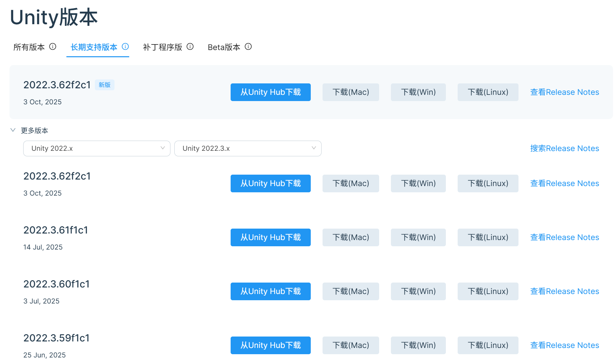Open the Unity 2022.3.x minor version dropdown

pos(248,148)
